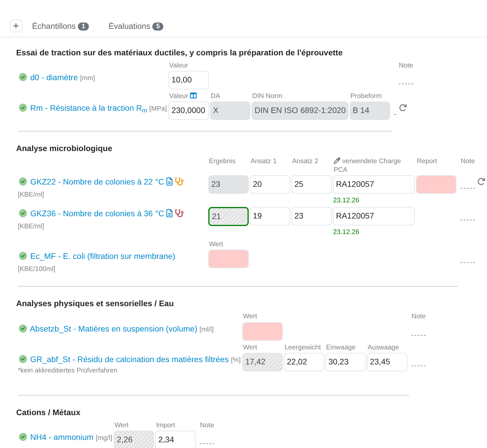Click the Rm value field 230,0000
This screenshot has height=448, width=487.
[x=189, y=111]
